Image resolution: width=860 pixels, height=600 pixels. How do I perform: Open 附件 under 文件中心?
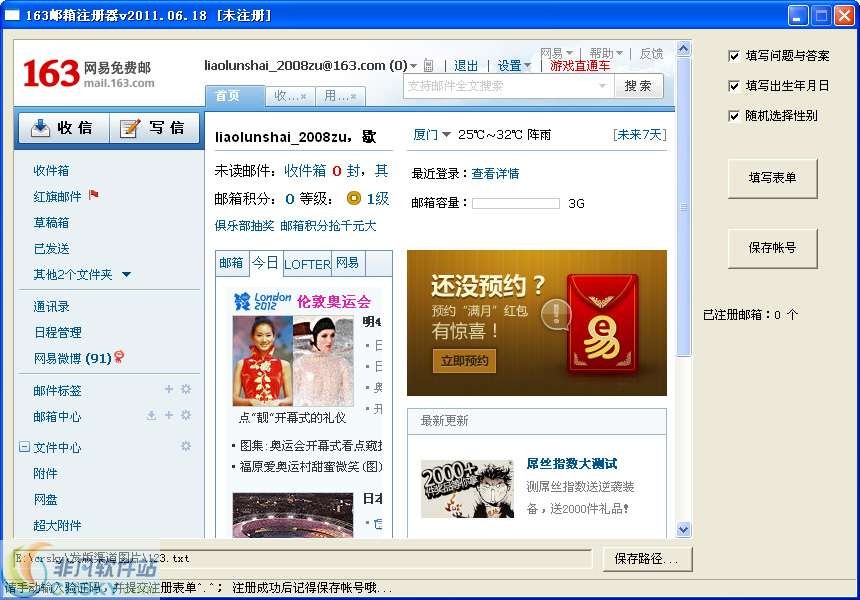tap(45, 473)
